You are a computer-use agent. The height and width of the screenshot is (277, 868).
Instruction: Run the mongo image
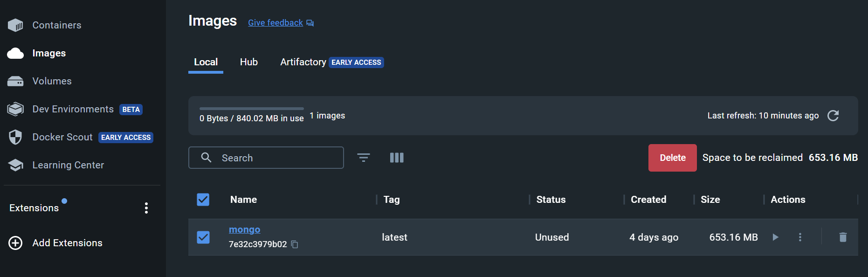[x=775, y=237]
